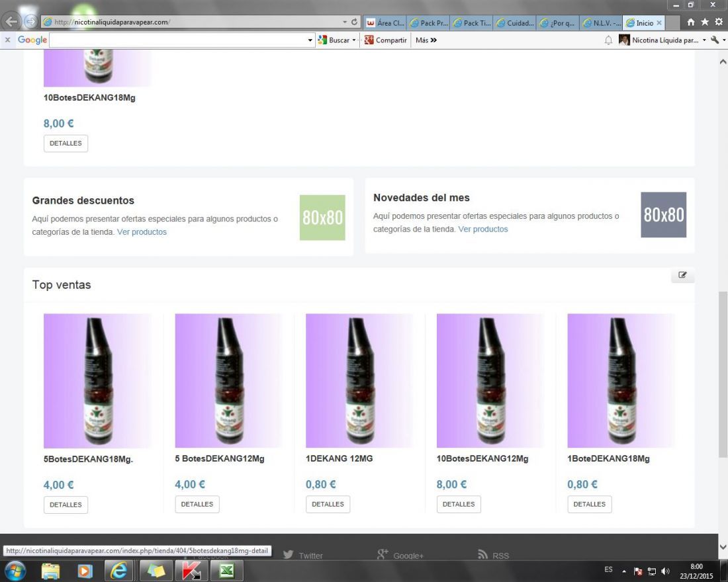This screenshot has height=582, width=728.
Task: Open browser Tools gear icon
Action: (x=719, y=22)
